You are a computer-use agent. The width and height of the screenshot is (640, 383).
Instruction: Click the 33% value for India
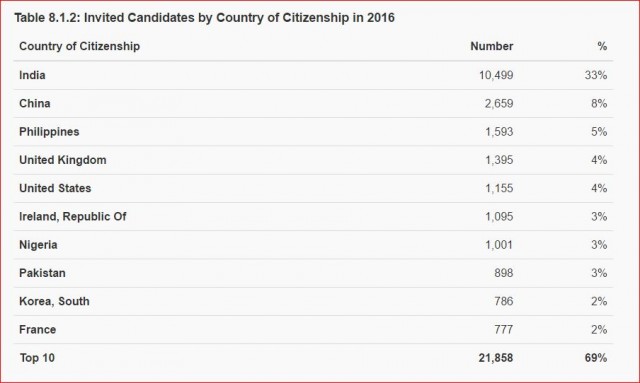pos(596,75)
